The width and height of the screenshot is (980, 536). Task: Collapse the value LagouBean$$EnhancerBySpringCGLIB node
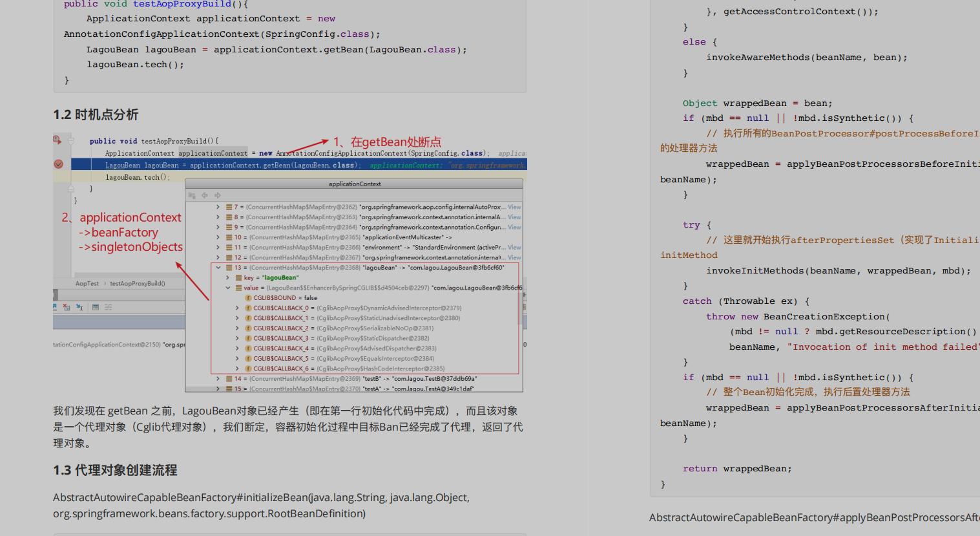point(228,288)
